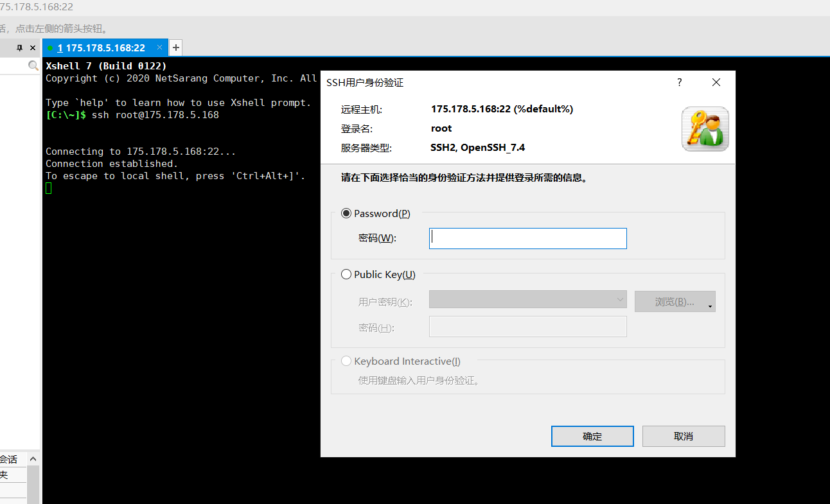830x504 pixels.
Task: Click the login name value root
Action: point(441,128)
